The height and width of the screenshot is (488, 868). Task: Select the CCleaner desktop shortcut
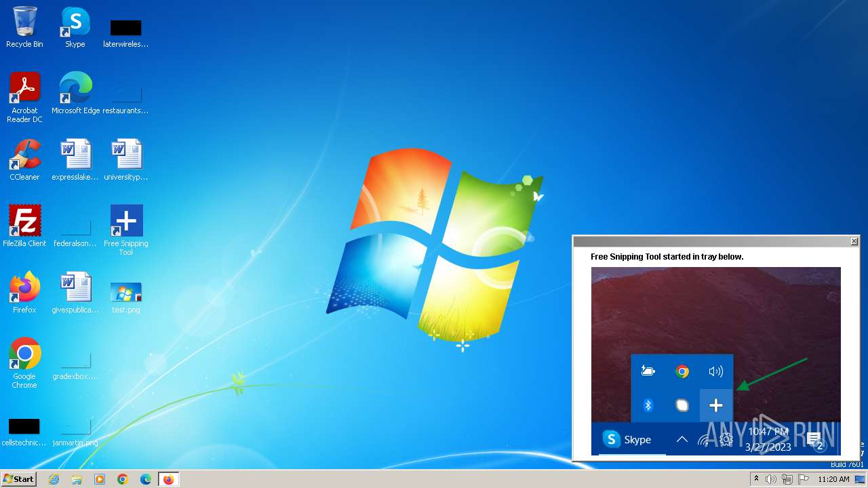pos(24,160)
